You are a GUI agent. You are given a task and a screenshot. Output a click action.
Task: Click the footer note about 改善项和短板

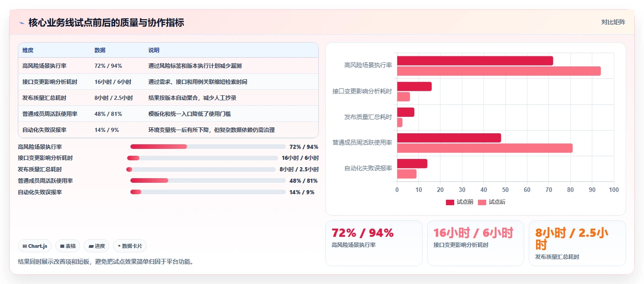pos(106,262)
